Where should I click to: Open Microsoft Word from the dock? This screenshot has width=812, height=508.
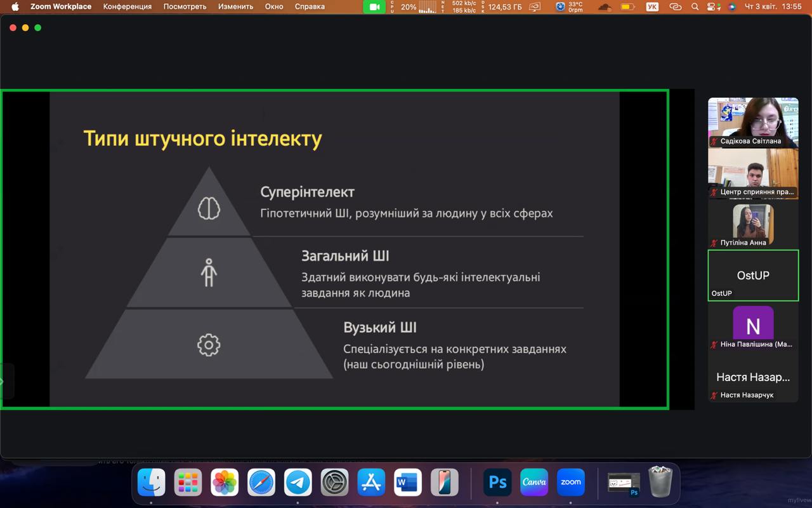pos(407,483)
